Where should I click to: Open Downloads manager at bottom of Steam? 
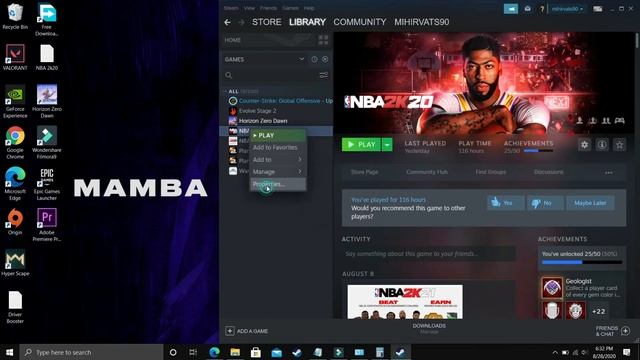click(x=429, y=329)
